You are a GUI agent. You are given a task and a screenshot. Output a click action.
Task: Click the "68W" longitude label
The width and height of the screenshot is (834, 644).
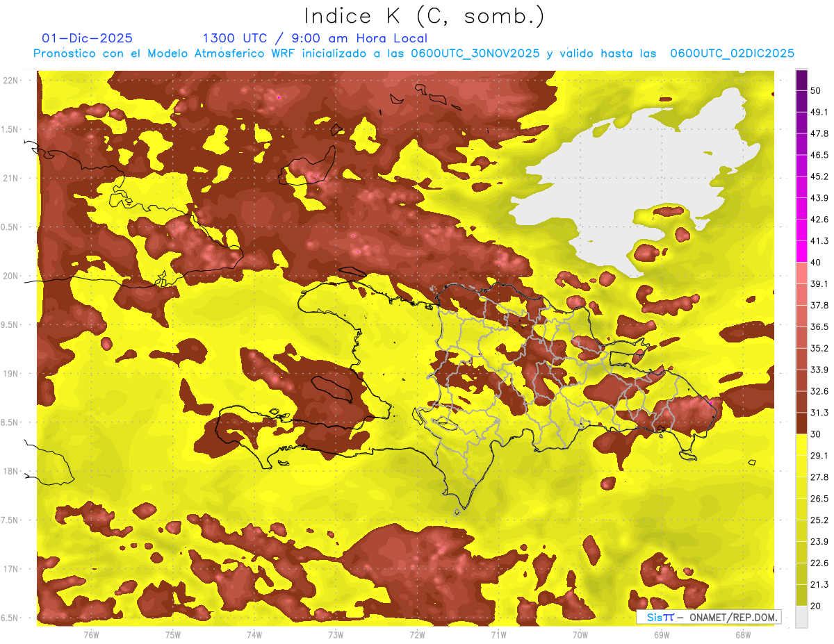(742, 634)
